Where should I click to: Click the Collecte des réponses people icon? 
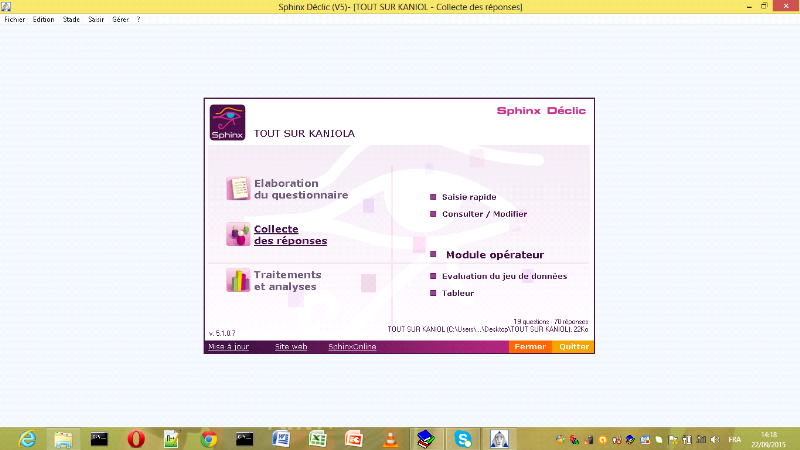tap(237, 234)
